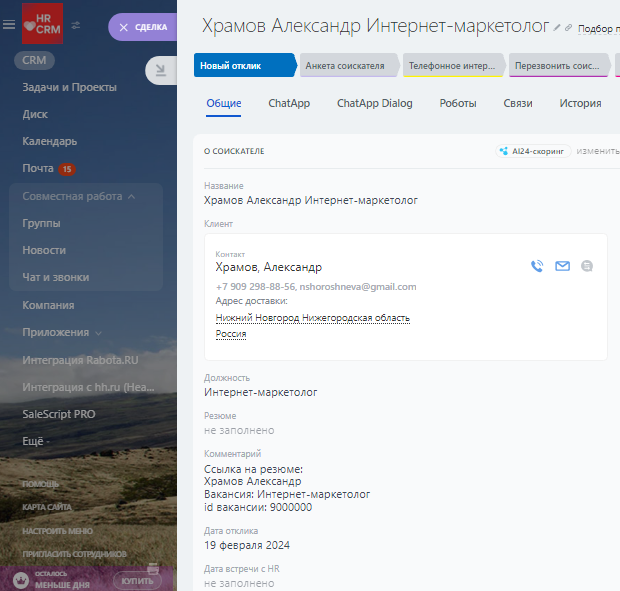Expand the Ещё sidebar menu
This screenshot has height=591, width=620.
click(x=37, y=441)
